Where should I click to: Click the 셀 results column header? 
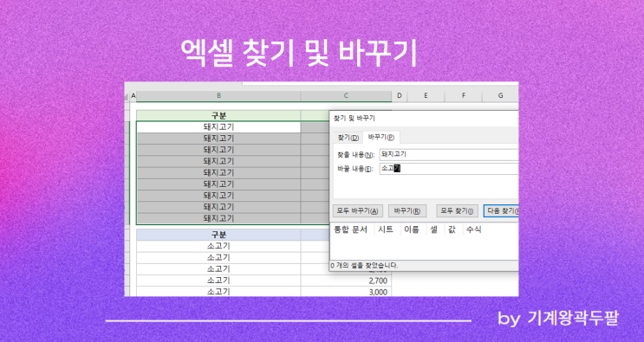pos(434,229)
